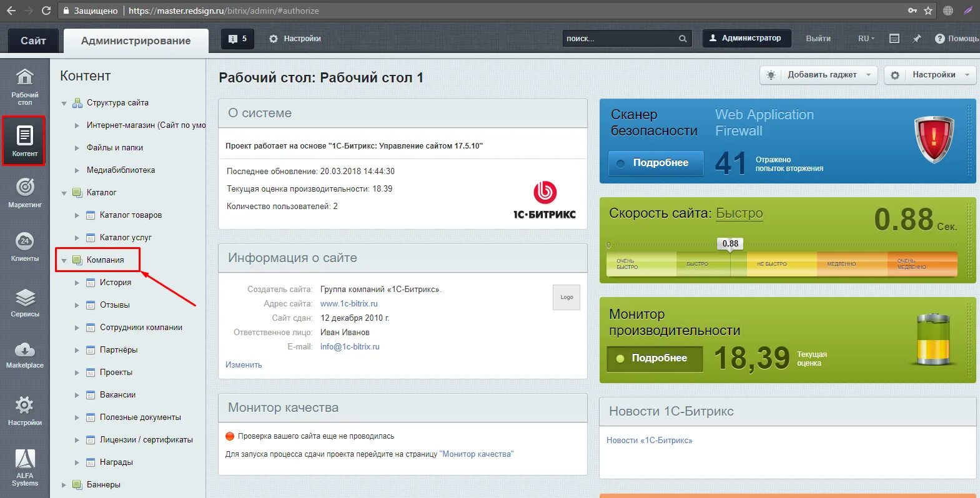
Task: Open the Сервисы sidebar section
Action: 24,303
